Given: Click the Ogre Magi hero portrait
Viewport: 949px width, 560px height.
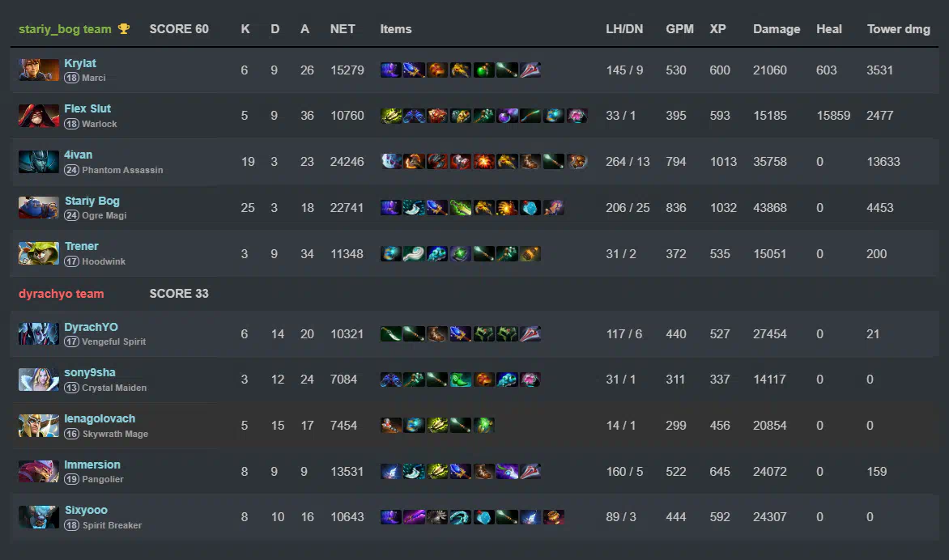Looking at the screenshot, I should click(x=39, y=207).
